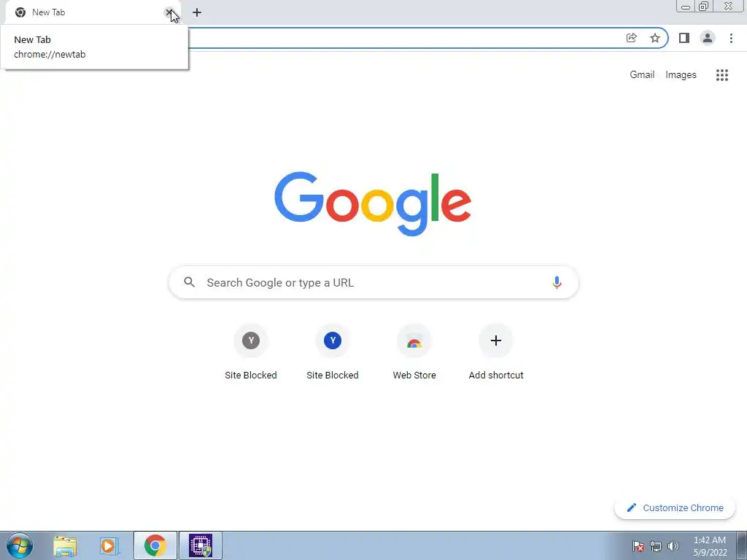Minimize the Chrome window
The width and height of the screenshot is (747, 560).
pos(686,6)
